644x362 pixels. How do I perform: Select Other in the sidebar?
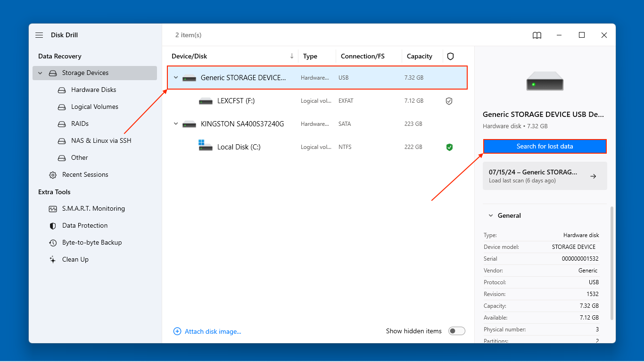pos(79,158)
